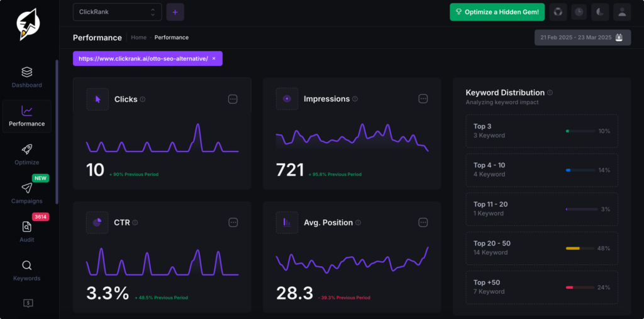The width and height of the screenshot is (644, 319).
Task: Click the red Top +50 progress bar
Action: tap(580, 288)
